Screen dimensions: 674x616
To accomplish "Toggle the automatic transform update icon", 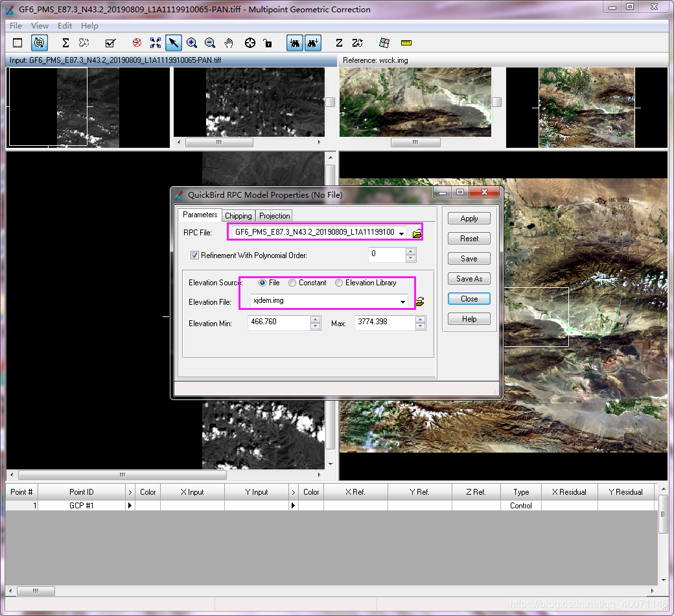I will pyautogui.click(x=39, y=43).
